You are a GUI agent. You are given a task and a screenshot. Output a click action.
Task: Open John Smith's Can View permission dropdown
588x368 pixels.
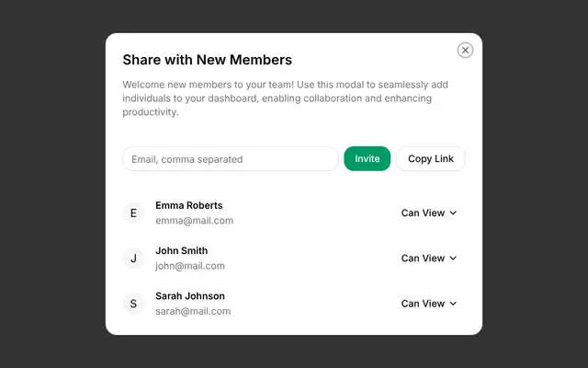tap(429, 259)
